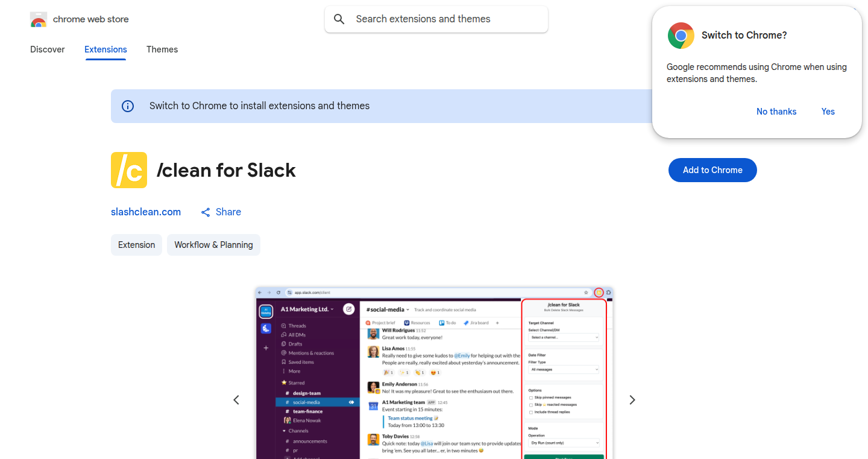This screenshot has width=868, height=459.
Task: Click the Workflow & Planning chip
Action: click(213, 245)
